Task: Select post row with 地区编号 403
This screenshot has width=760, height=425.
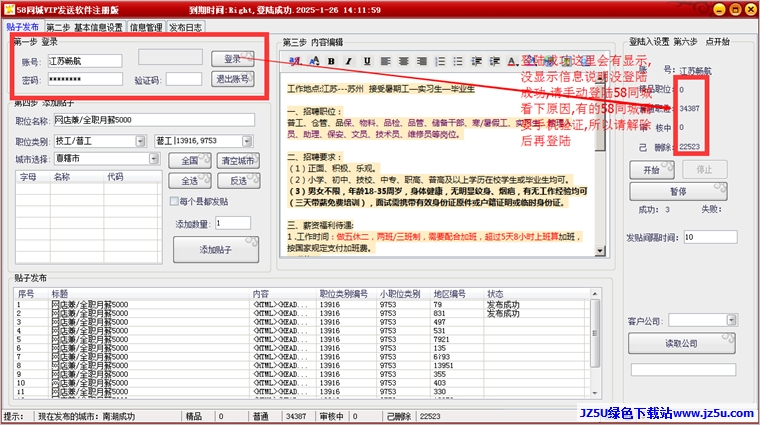Action: tap(302, 383)
